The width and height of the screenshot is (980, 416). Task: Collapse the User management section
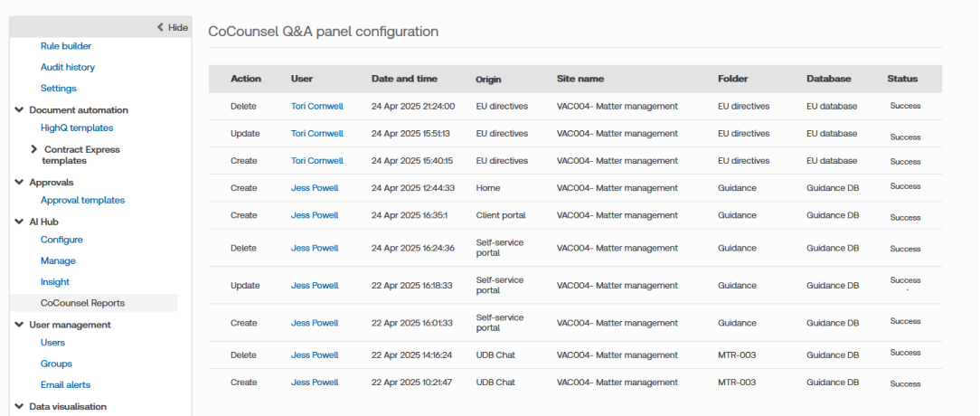coord(20,325)
